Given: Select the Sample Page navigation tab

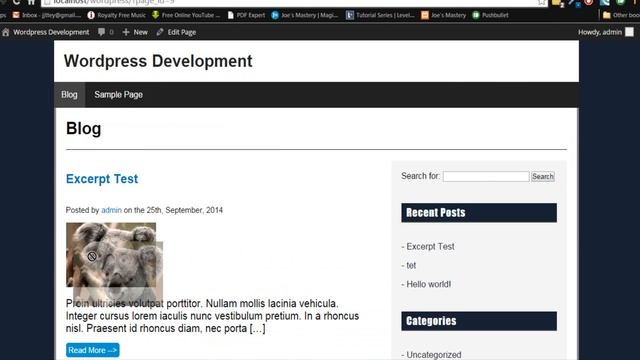Looking at the screenshot, I should pos(118,95).
